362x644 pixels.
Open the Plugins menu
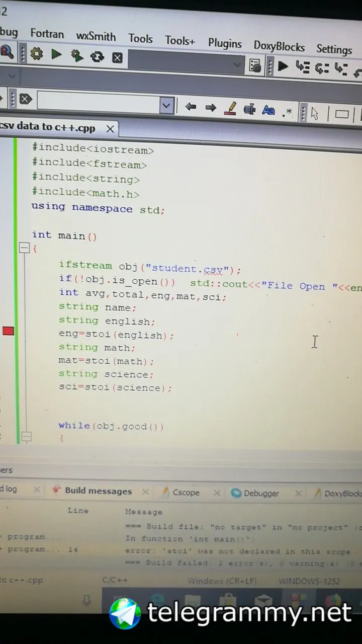click(x=225, y=43)
